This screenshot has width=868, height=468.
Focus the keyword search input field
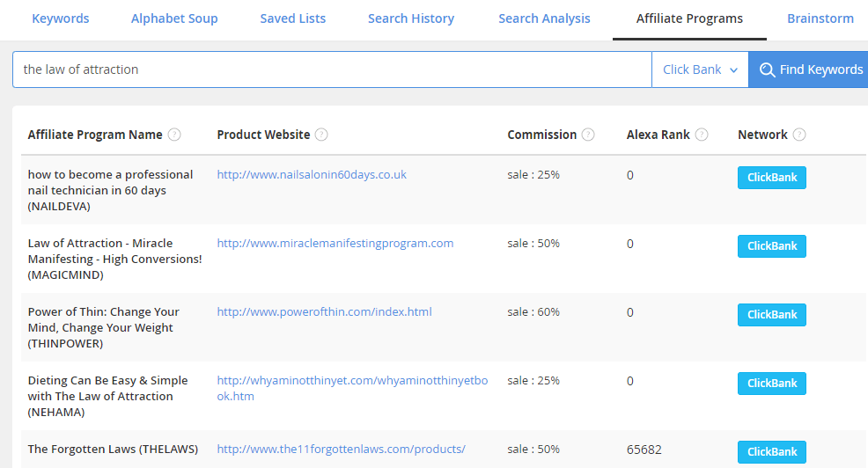[332, 69]
